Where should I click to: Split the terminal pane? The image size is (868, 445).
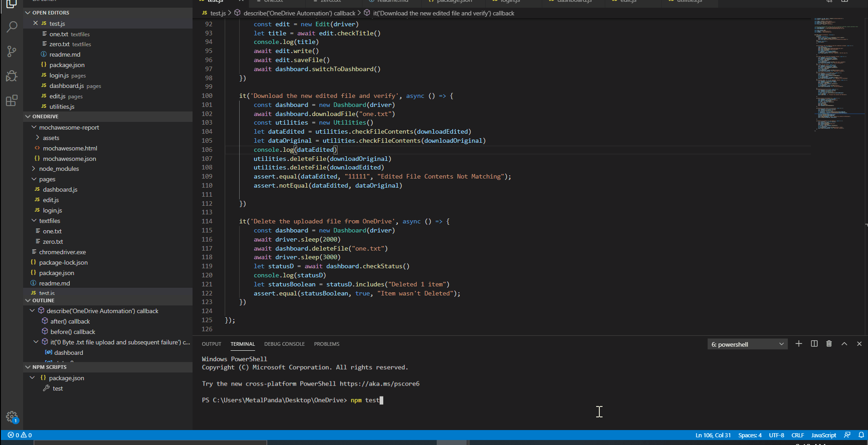coord(814,344)
